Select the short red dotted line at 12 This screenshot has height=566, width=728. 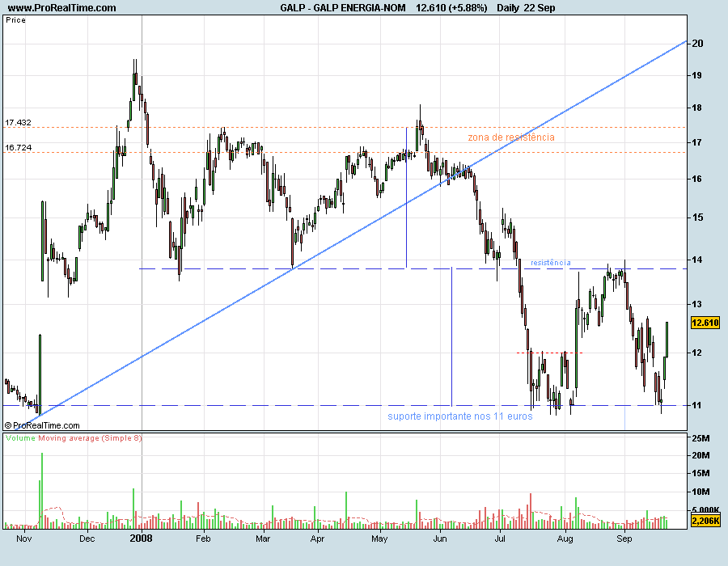(549, 353)
